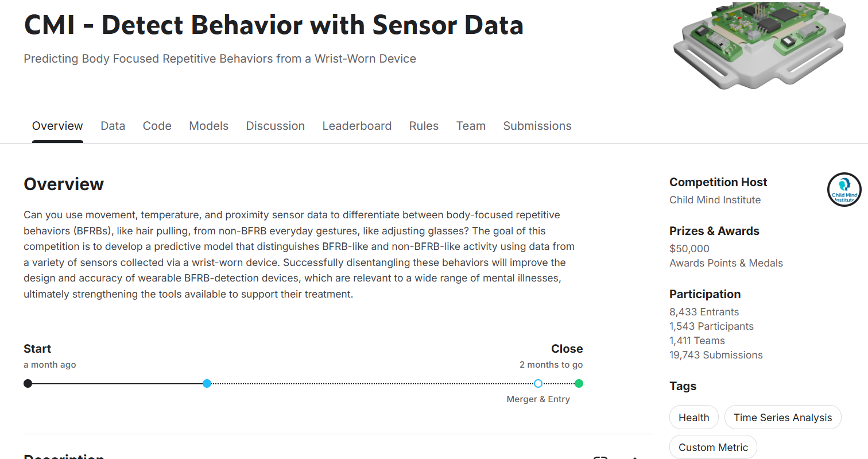Open the Code tab

click(157, 126)
